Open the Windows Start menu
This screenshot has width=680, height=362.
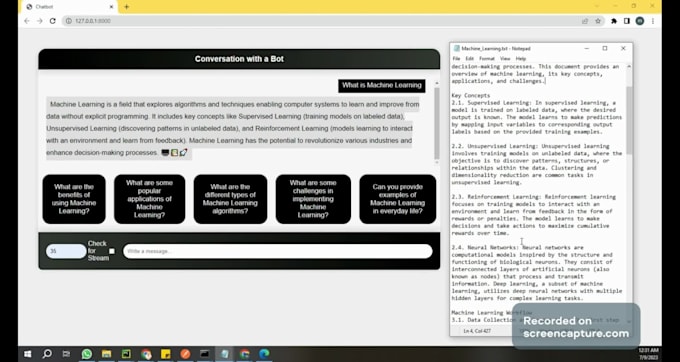27,354
